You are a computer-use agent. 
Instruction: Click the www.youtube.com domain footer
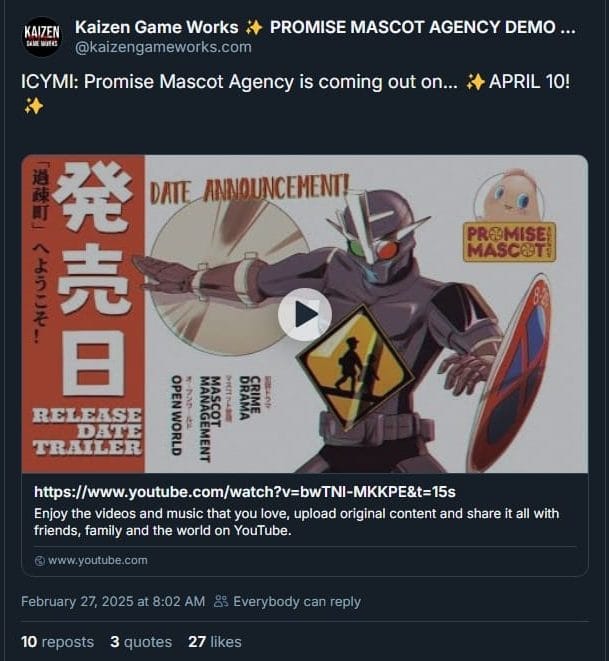click(97, 560)
